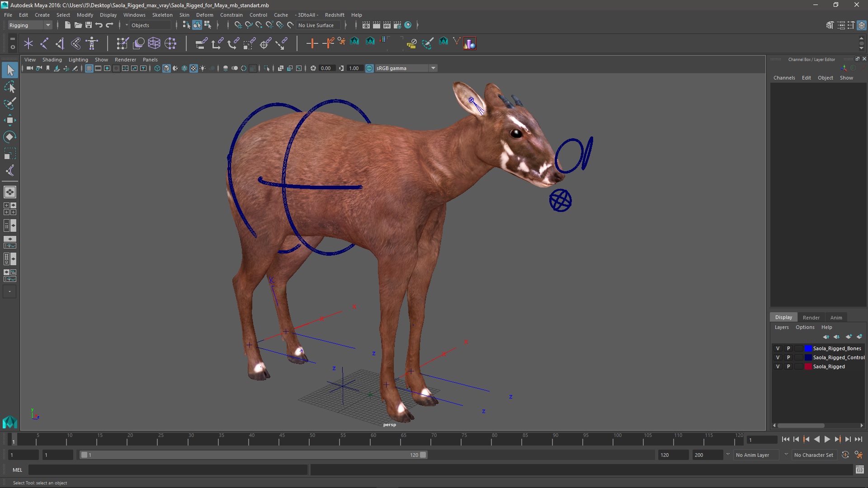Viewport: 868px width, 488px height.
Task: Click the Undo arrow icon
Action: [99, 25]
